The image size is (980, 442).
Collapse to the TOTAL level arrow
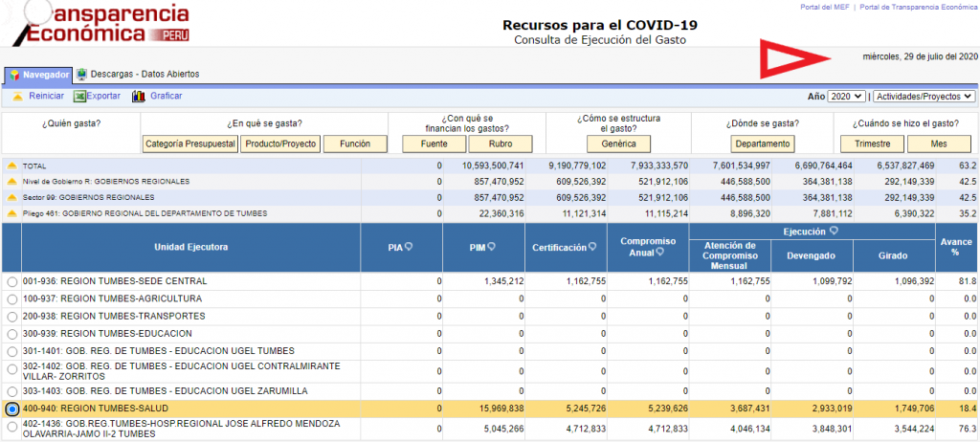[11, 166]
